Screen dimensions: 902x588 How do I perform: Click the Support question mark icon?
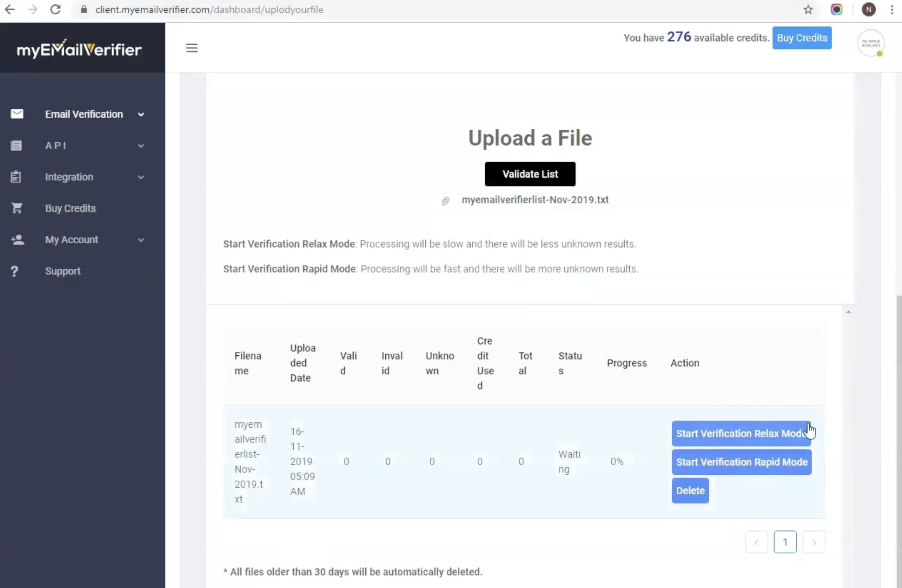click(x=15, y=271)
